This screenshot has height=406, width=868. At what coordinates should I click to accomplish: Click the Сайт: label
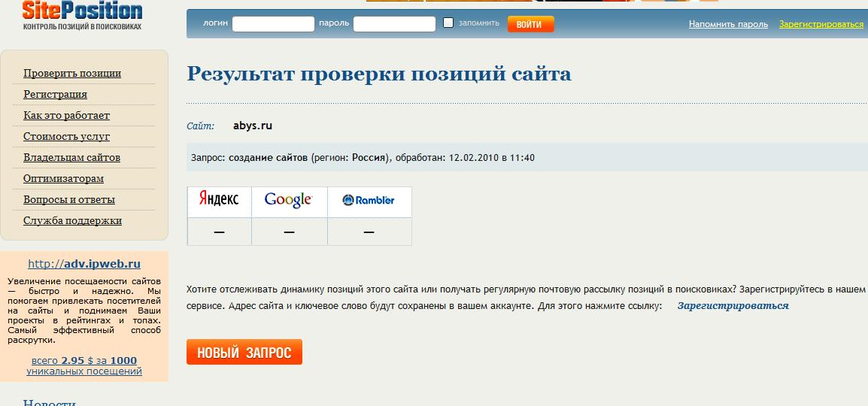tap(200, 126)
